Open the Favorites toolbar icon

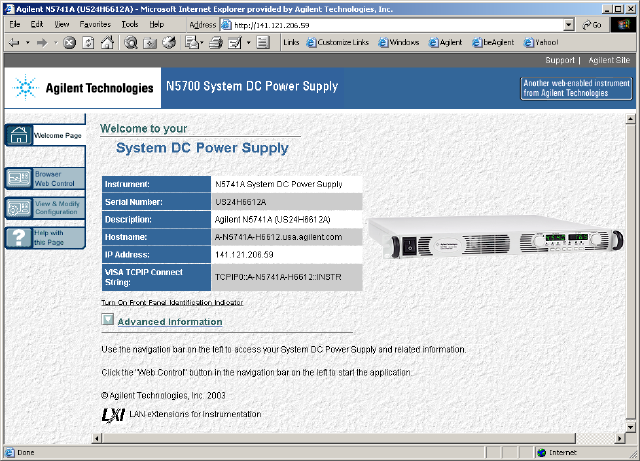pos(150,42)
